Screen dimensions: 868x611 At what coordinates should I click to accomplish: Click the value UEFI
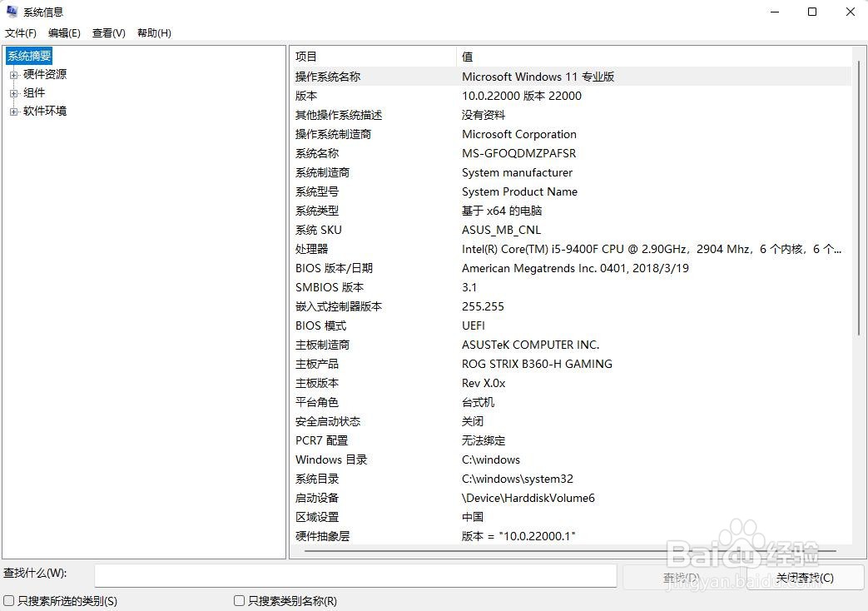coord(474,325)
